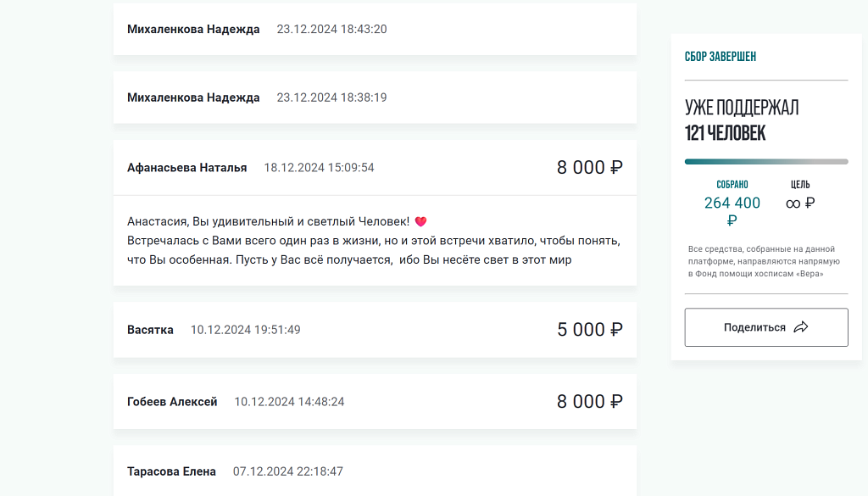Select donor name Афанасьева Наталья
The width and height of the screenshot is (868, 496).
pos(187,168)
